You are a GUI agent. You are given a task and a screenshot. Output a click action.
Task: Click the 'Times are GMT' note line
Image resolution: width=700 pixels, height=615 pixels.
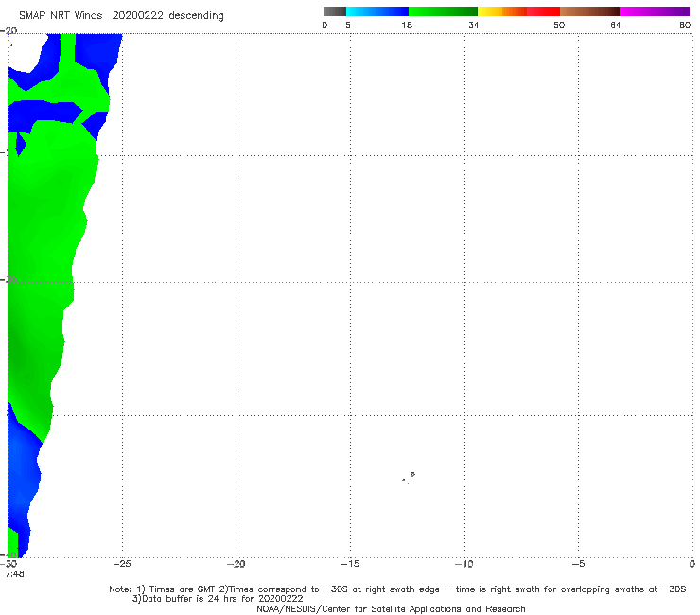tap(397, 589)
